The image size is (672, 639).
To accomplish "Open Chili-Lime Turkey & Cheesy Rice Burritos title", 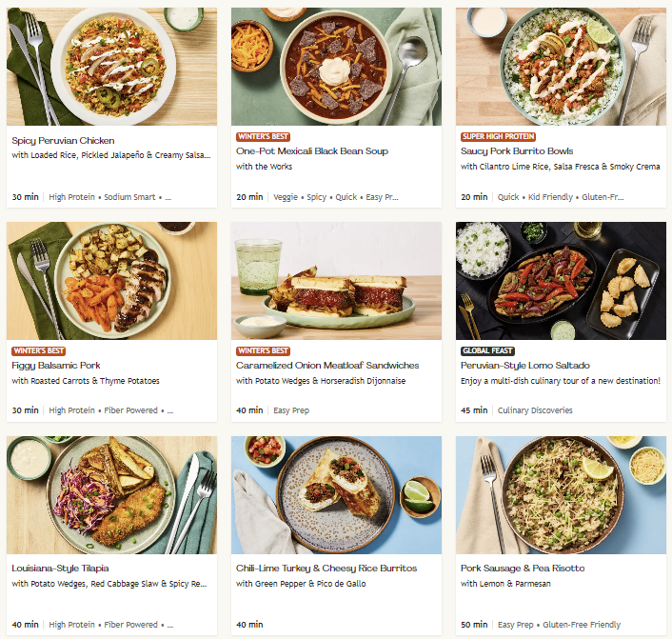I will (x=326, y=569).
